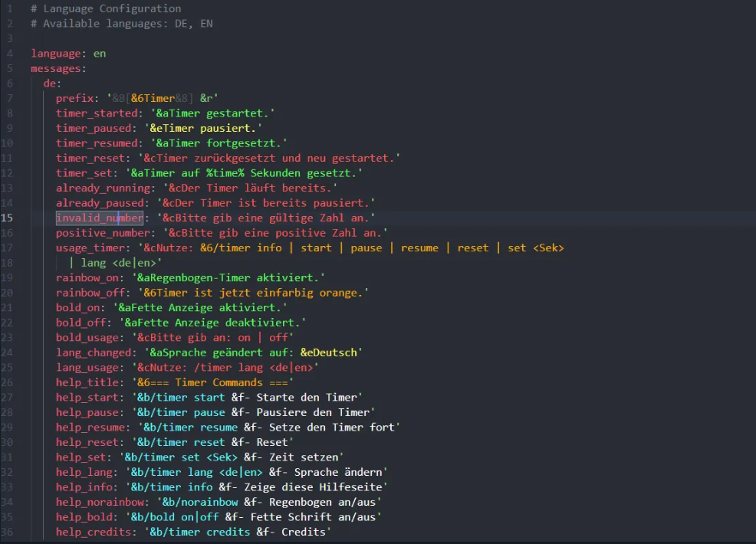Image resolution: width=756 pixels, height=544 pixels.
Task: Click line number 36 in the gutter
Action: [7, 532]
